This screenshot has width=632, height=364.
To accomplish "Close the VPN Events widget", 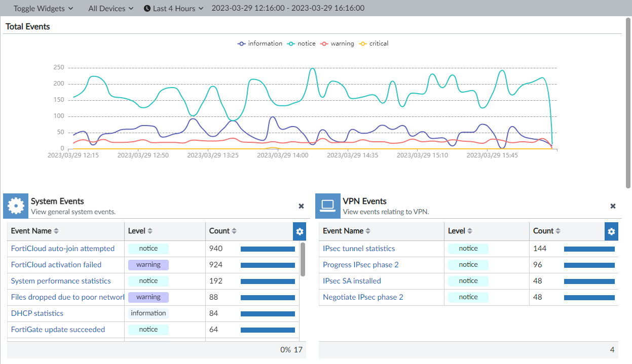I will (x=613, y=206).
